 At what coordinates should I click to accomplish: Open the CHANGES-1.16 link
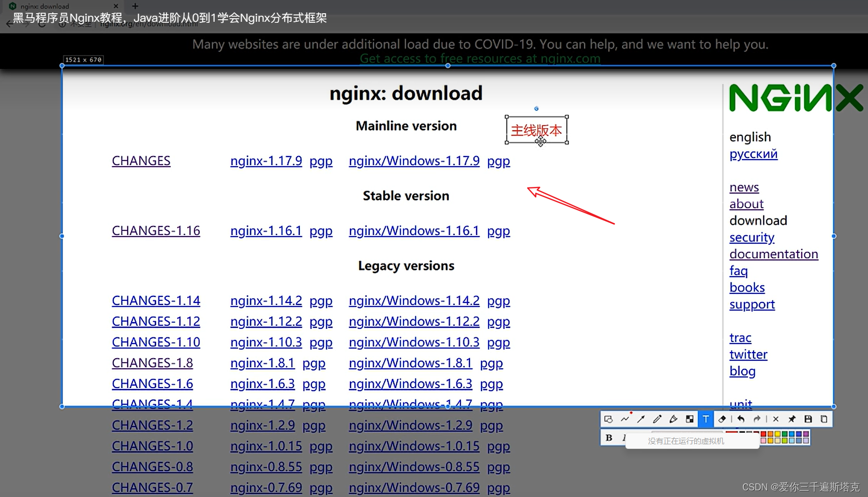155,231
